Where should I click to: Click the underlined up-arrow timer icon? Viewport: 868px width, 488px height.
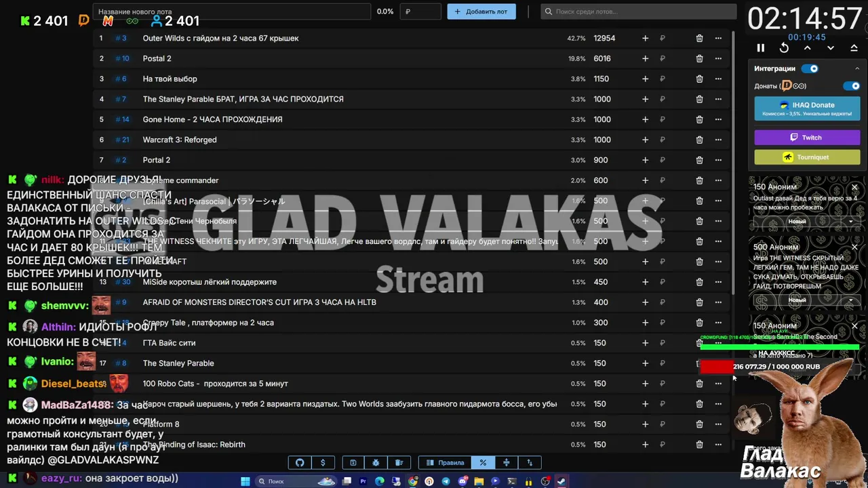point(854,48)
